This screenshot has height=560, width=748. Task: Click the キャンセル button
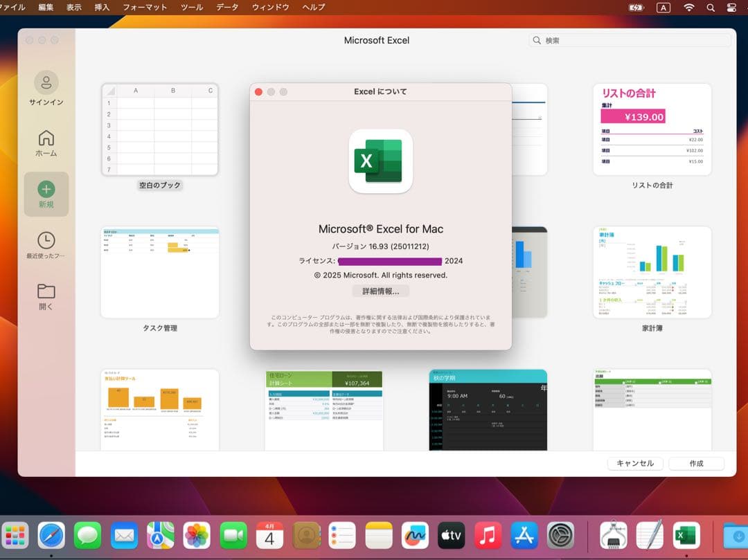(x=635, y=463)
